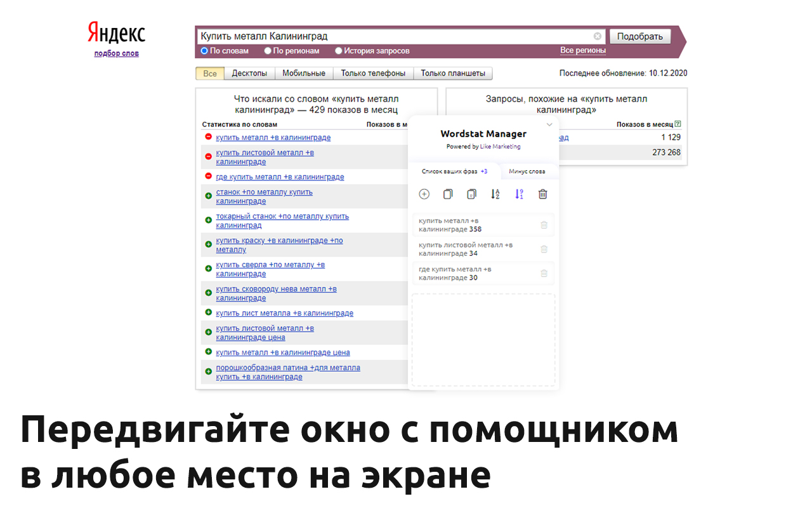
Task: Switch to the 'Мобильные' tab
Action: point(304,74)
